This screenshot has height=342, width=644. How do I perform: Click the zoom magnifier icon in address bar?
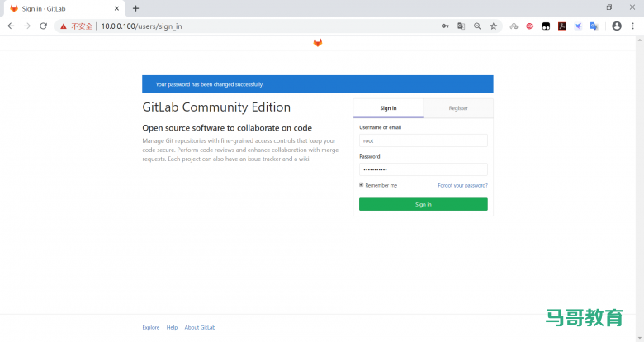pyautogui.click(x=477, y=26)
